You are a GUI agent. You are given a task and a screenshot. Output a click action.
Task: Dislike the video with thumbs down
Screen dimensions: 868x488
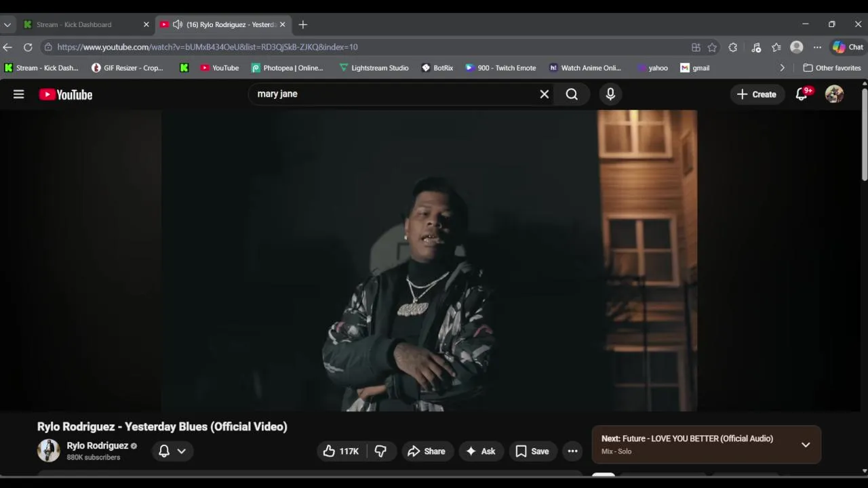coord(380,451)
